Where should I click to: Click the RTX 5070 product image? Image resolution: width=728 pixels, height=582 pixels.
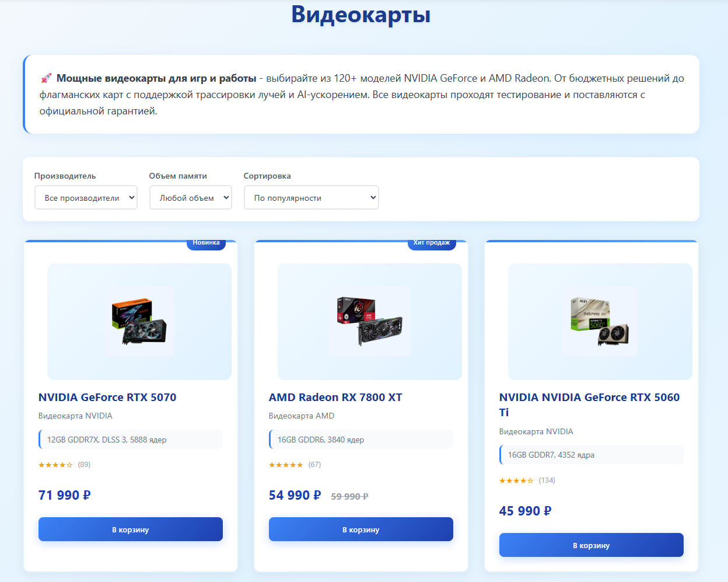click(x=139, y=322)
